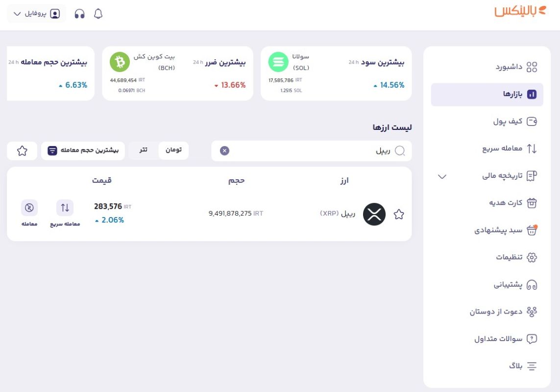
Task: Open بیشترین حجم معامله sort dropdown
Action: 83,150
